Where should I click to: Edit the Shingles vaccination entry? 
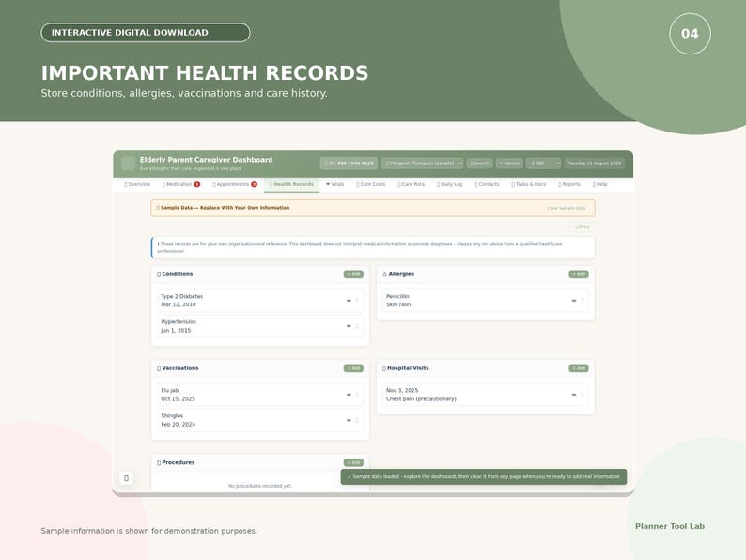(x=349, y=421)
